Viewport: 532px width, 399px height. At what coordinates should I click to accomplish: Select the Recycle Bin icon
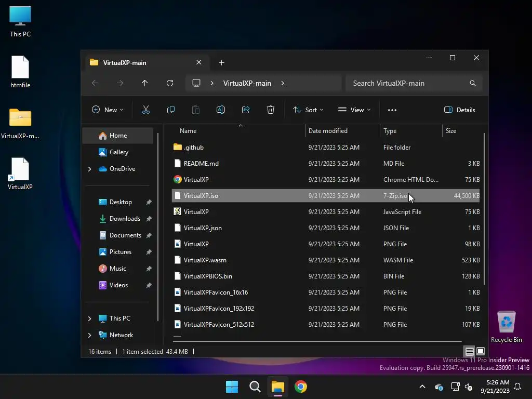[x=506, y=327]
